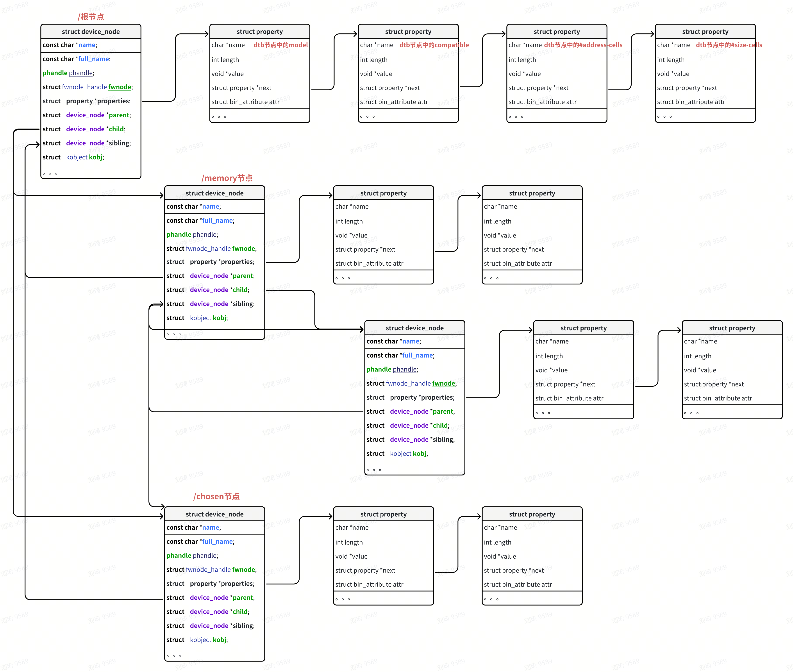Click chosen node's *properties field
The width and height of the screenshot is (793, 672).
tap(210, 584)
